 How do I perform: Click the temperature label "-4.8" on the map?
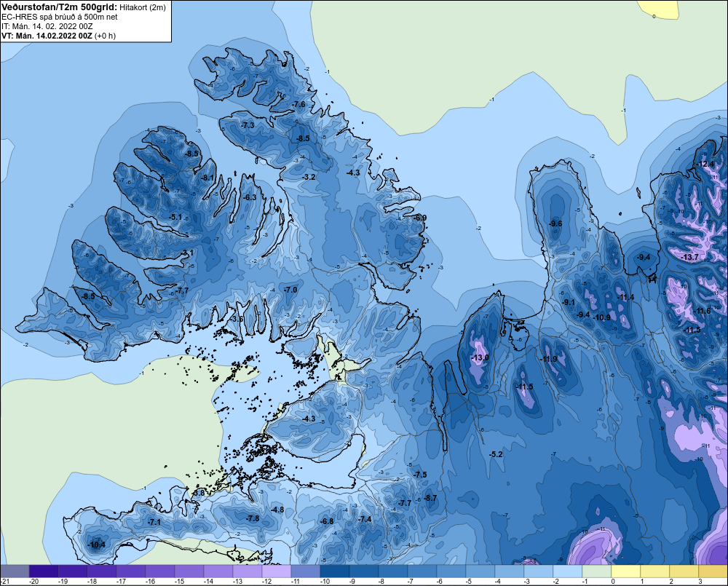(277, 510)
